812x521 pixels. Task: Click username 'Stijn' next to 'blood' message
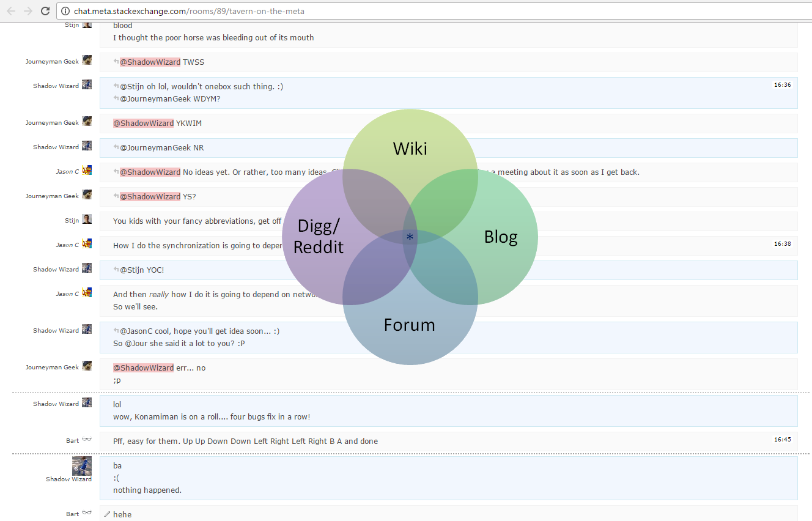(x=72, y=25)
